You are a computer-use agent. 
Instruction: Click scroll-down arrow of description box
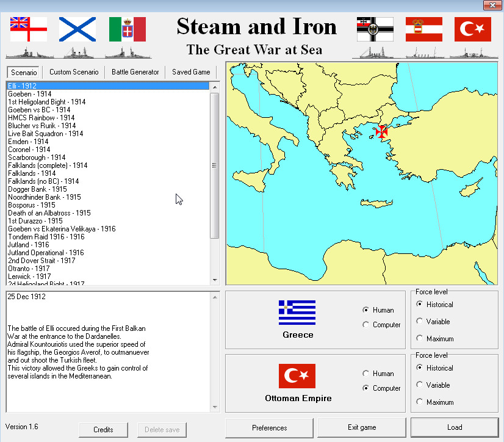coord(214,407)
